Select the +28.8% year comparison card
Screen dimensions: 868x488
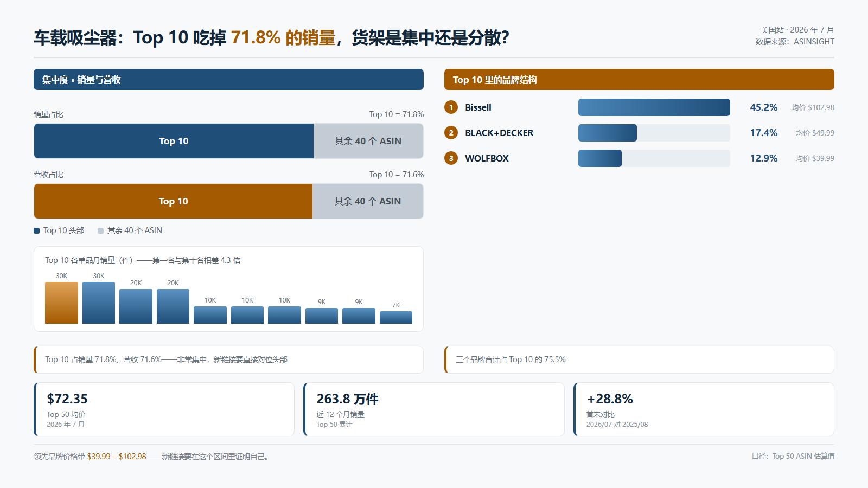point(704,409)
